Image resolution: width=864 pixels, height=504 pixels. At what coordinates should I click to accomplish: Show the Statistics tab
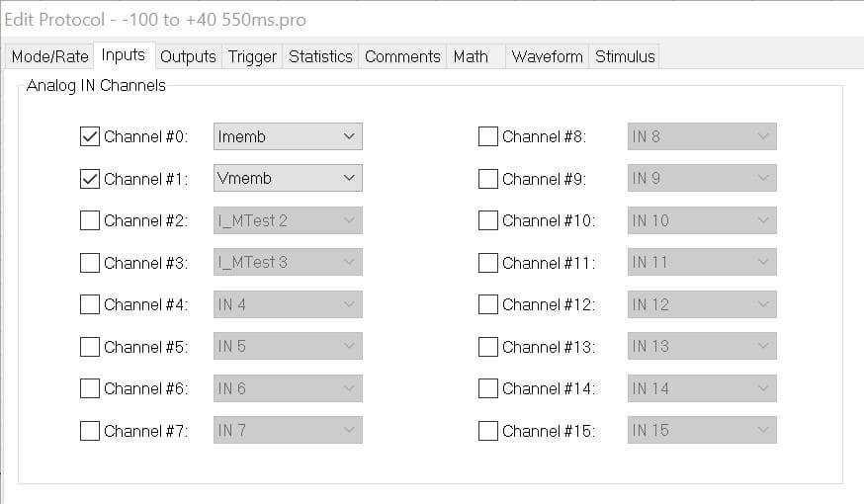coord(320,56)
